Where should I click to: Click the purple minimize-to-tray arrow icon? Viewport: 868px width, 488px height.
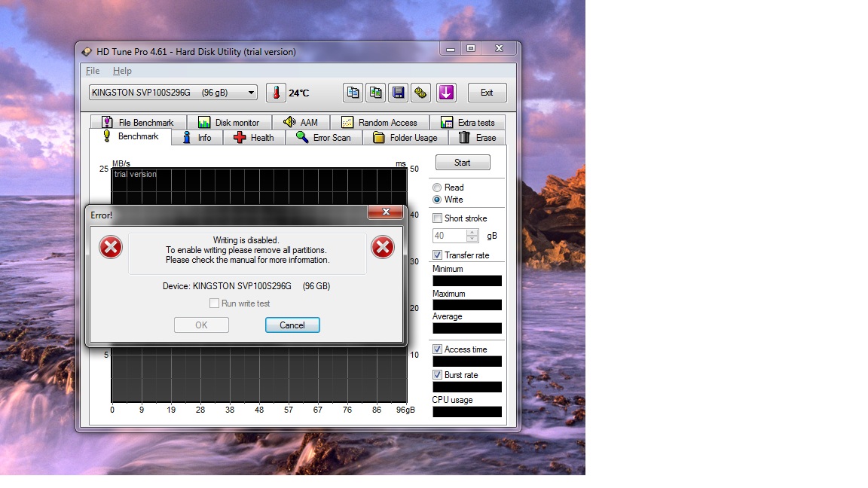tap(446, 93)
